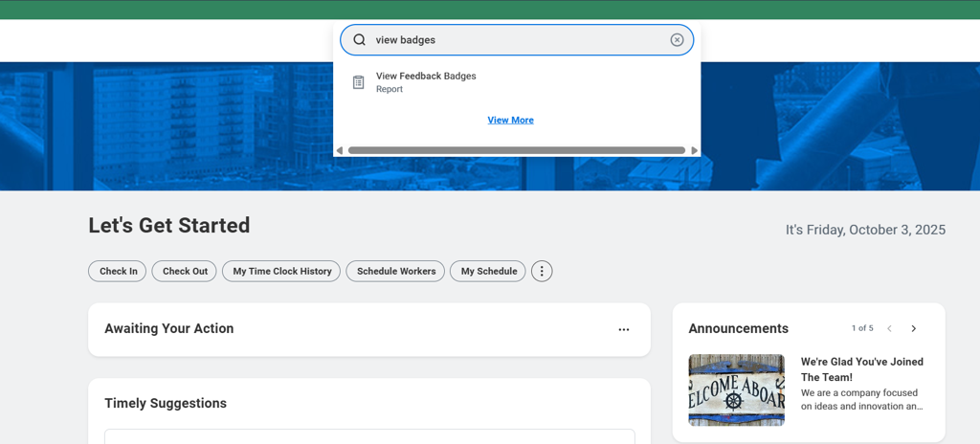This screenshot has height=444, width=980.
Task: Click the search dropdown scrollbar's right arrow
Action: [x=695, y=150]
